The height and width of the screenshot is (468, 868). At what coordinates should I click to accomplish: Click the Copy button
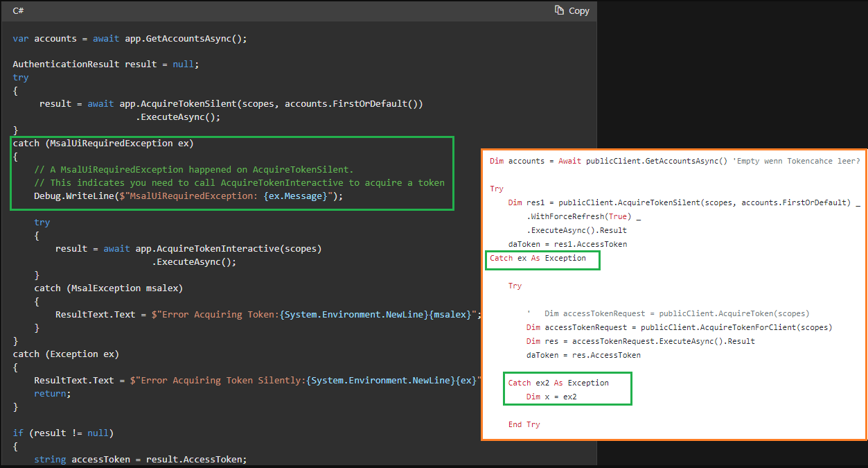pos(572,10)
